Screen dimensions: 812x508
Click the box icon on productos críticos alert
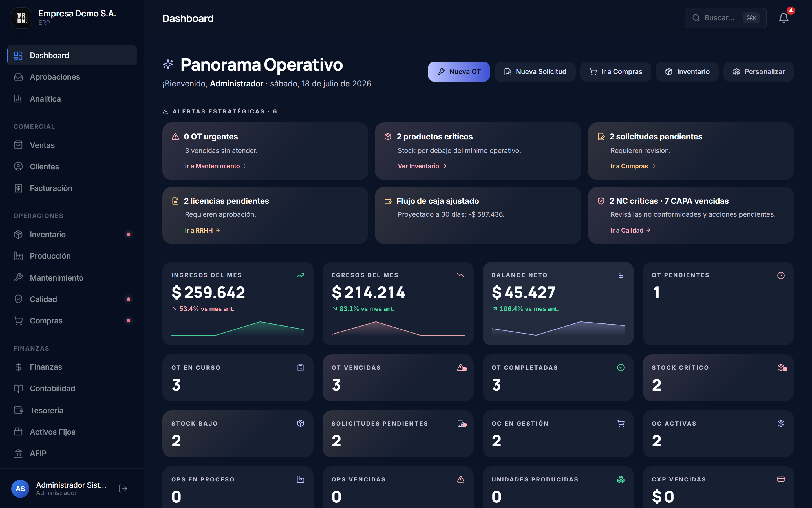tap(388, 137)
